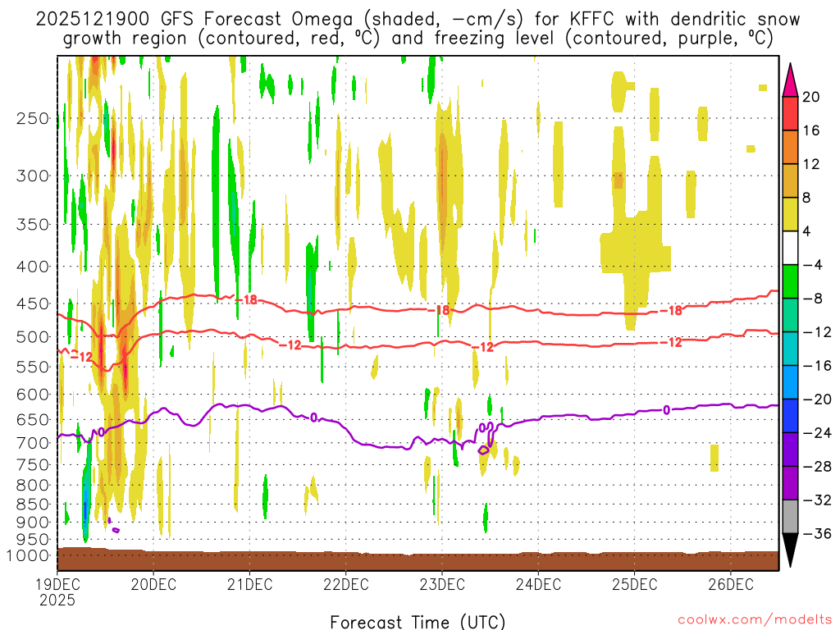Click the 750 pressure level label
840x630 pixels.
coord(33,464)
